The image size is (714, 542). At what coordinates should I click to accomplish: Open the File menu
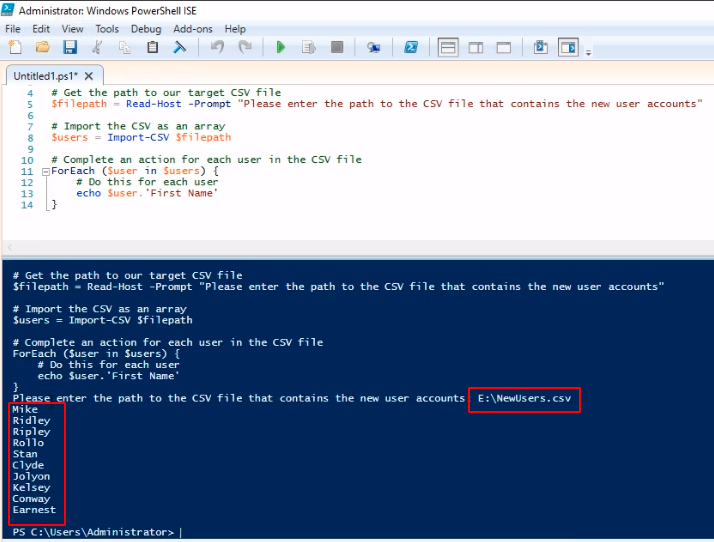(x=13, y=29)
